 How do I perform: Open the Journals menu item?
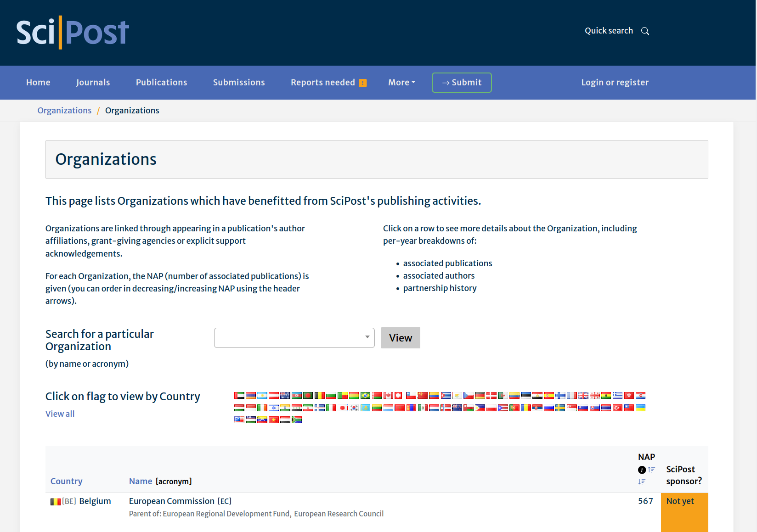[93, 83]
